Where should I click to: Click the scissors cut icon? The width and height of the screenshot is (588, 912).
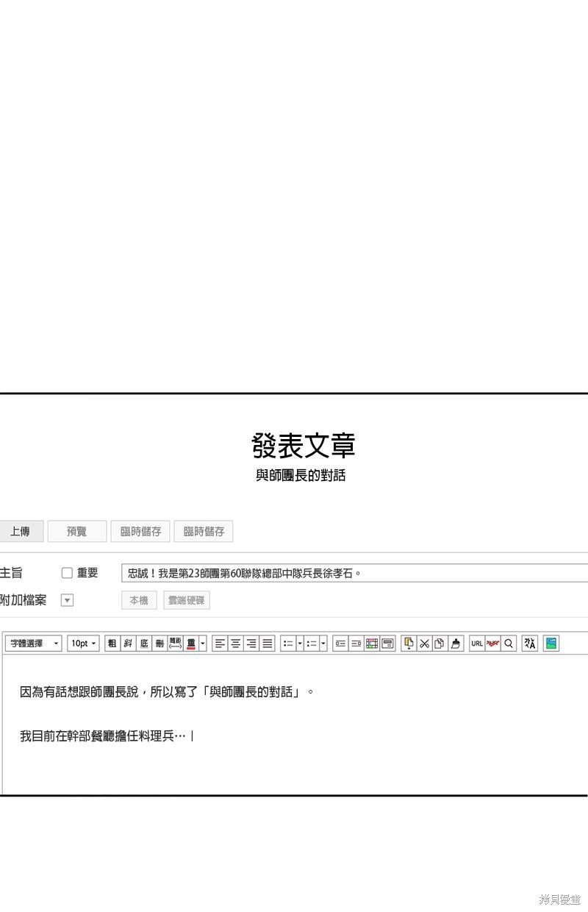[425, 644]
